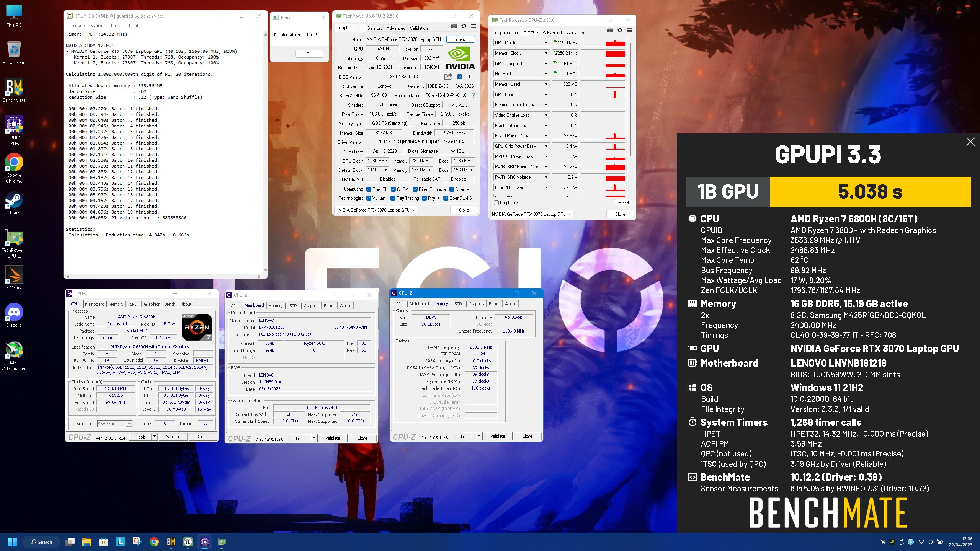Viewport: 980px width, 551px height.
Task: Toggle Vulkan checkbox in GPU-Z
Action: tap(369, 198)
